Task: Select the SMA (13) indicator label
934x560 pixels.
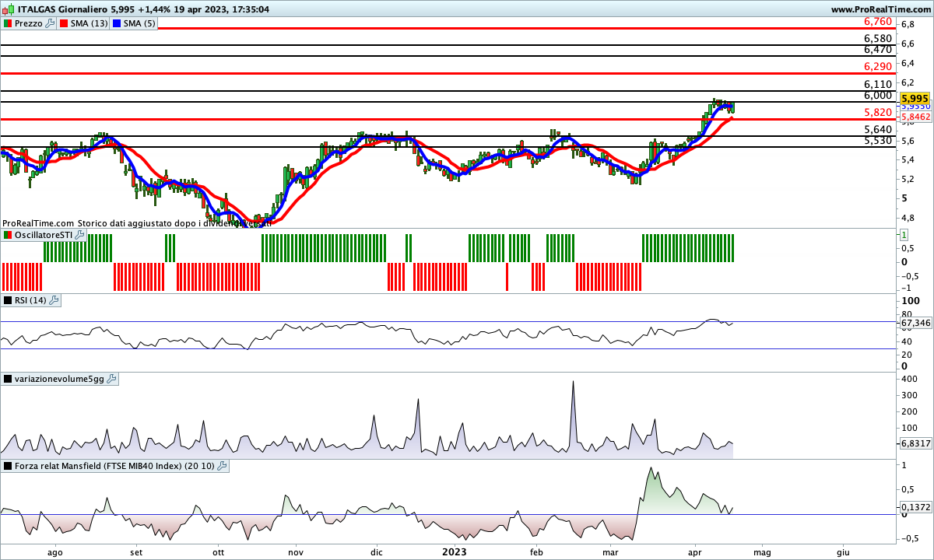Action: (x=89, y=23)
